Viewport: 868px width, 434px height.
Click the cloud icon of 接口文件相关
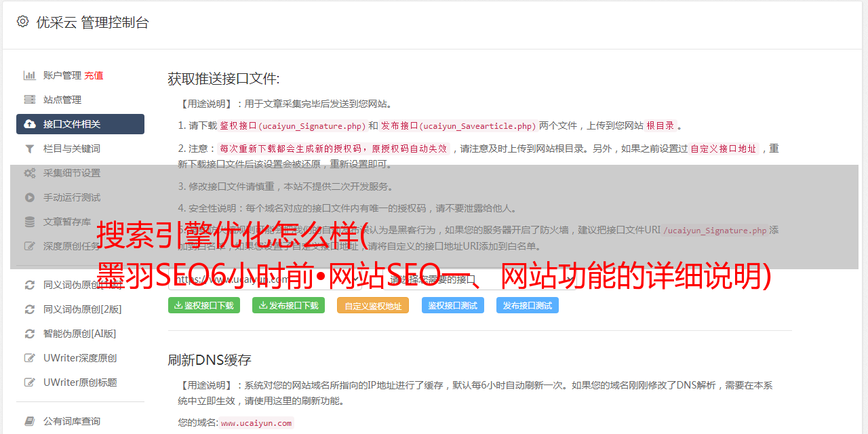pyautogui.click(x=30, y=124)
